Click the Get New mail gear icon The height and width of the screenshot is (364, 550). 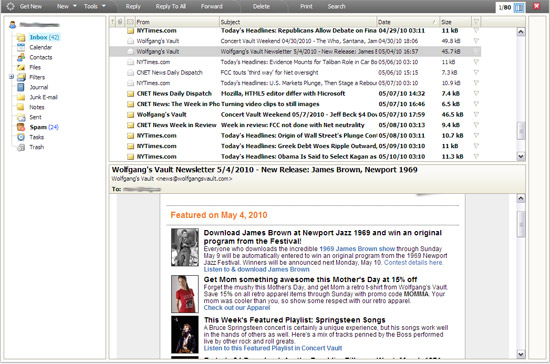(x=11, y=6)
